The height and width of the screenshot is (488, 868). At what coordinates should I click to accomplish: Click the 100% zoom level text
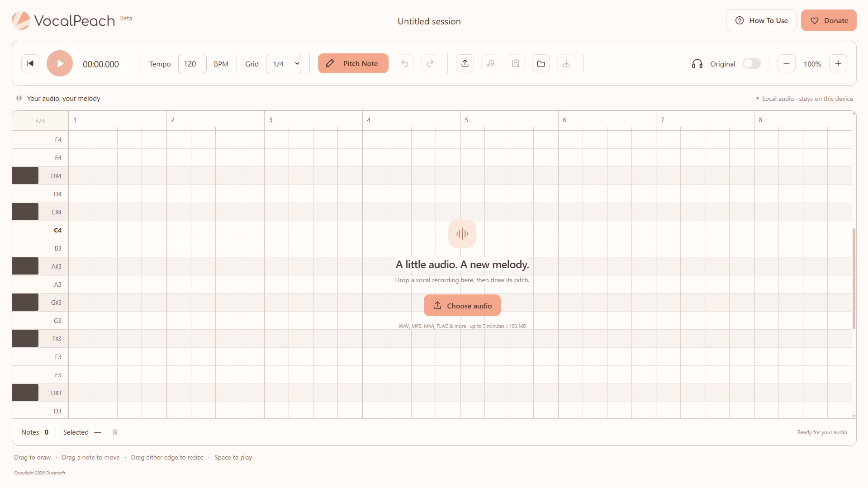tap(812, 64)
